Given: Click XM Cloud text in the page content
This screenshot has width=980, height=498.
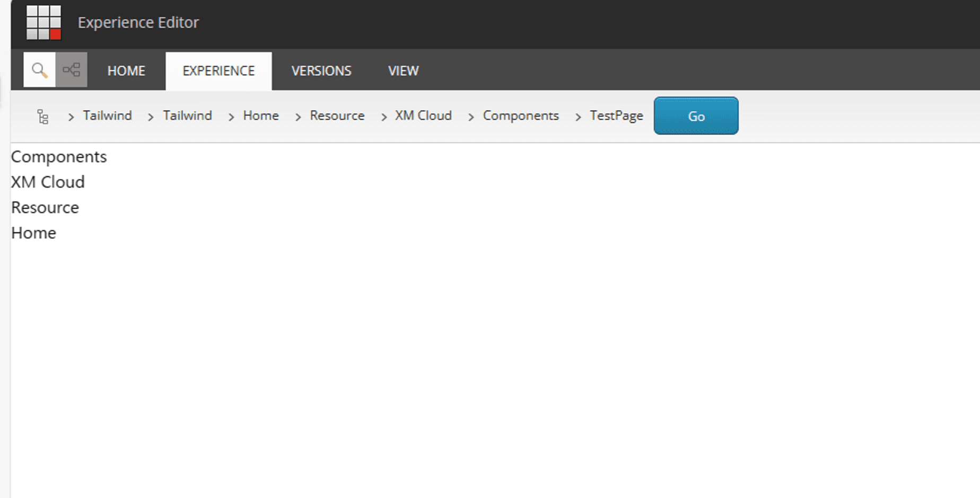Looking at the screenshot, I should pos(48,182).
